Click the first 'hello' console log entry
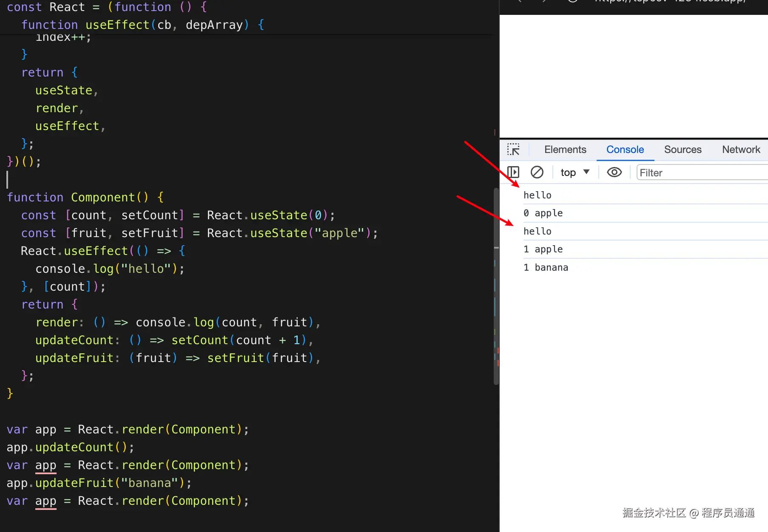Screen dimensions: 768x532 tap(538, 195)
